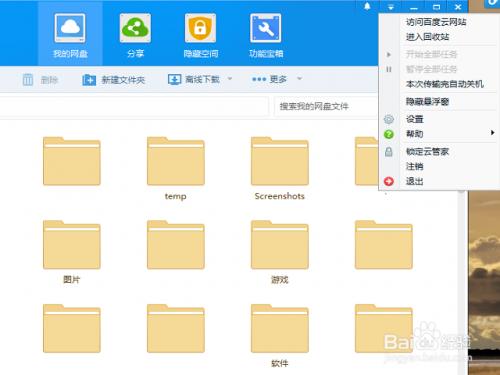
Task: Select 注销 menu entry
Action: tap(415, 166)
